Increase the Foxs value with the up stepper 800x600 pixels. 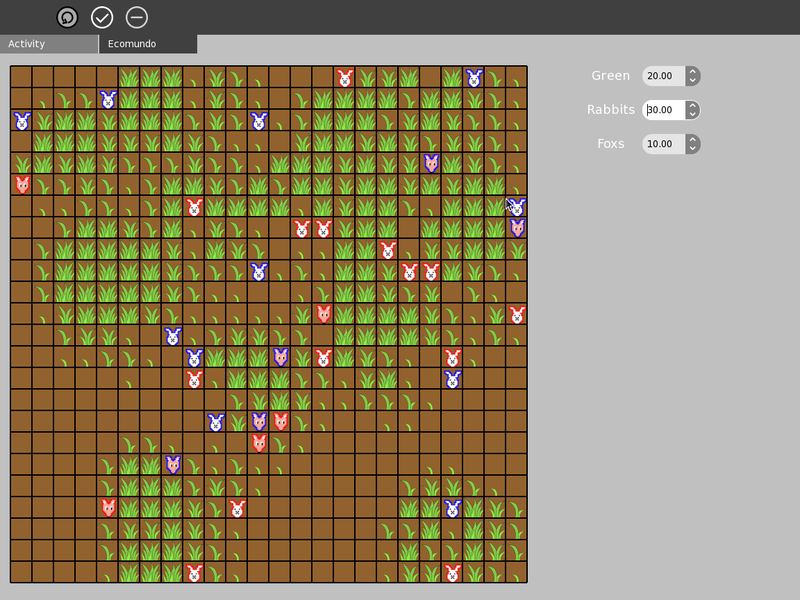click(694, 138)
